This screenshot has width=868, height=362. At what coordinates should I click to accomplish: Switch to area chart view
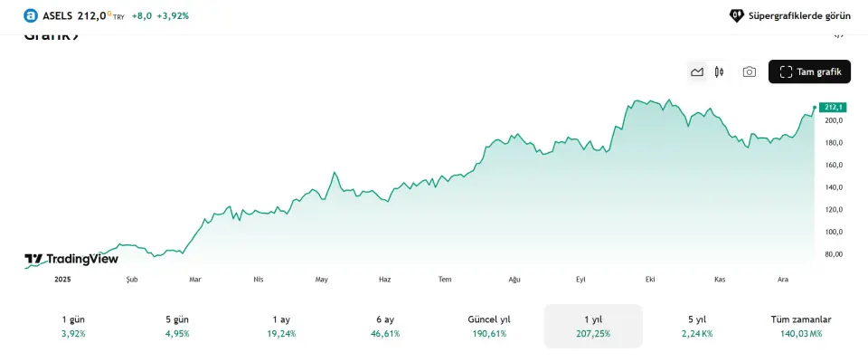(697, 71)
